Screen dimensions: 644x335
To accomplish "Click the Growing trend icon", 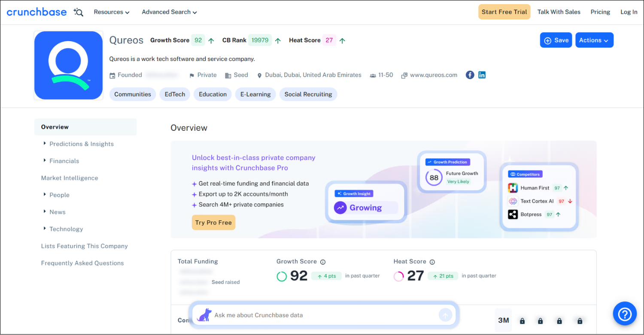I will coord(340,208).
